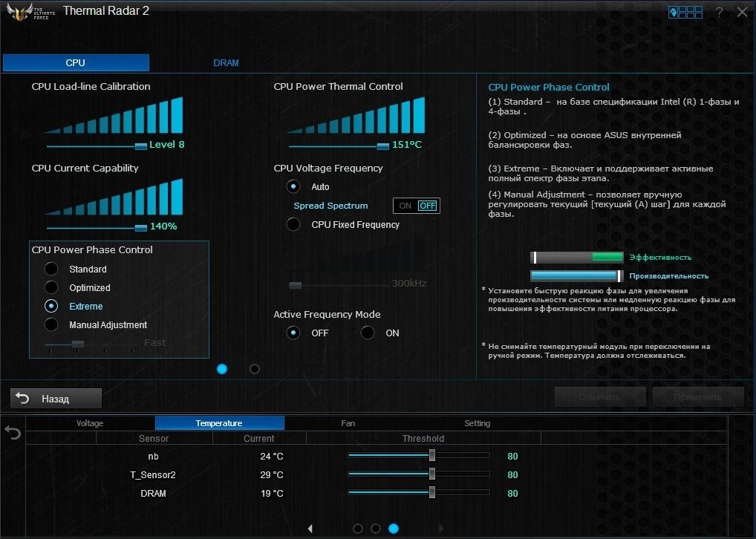Go to previous bottom panel page arrow
Viewport: 756px width, 539px height.
310,529
